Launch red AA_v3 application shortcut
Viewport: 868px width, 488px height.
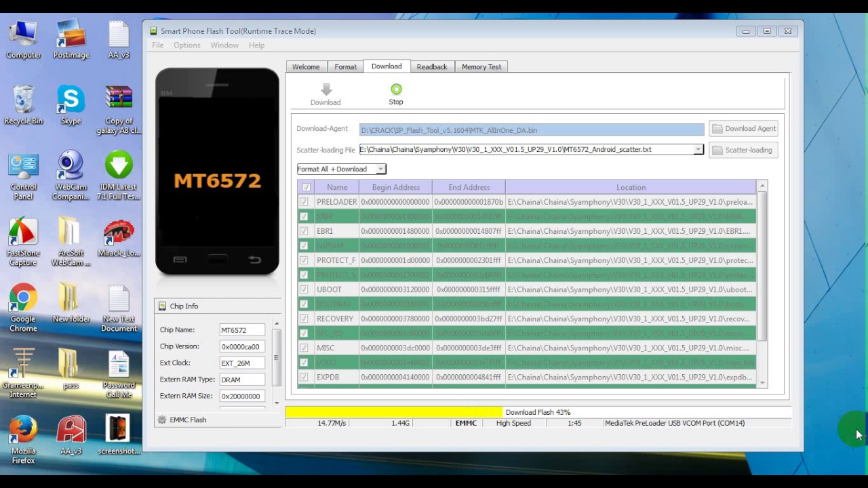point(71,435)
